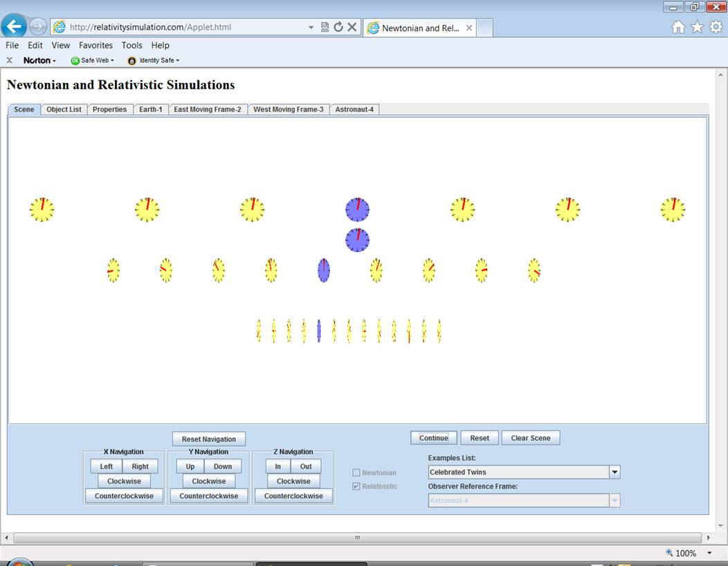The width and height of the screenshot is (728, 566).
Task: Click the horizontal scrollbar thumb
Action: coord(357,538)
